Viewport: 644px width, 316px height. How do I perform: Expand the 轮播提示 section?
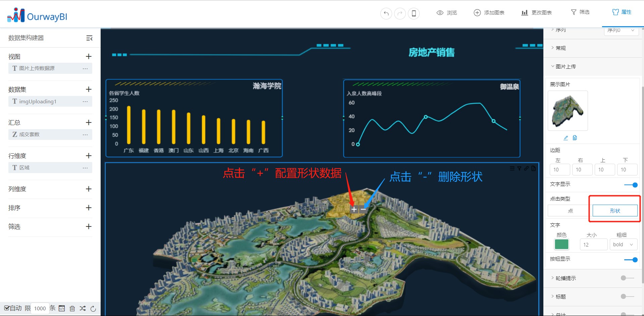pyautogui.click(x=563, y=278)
